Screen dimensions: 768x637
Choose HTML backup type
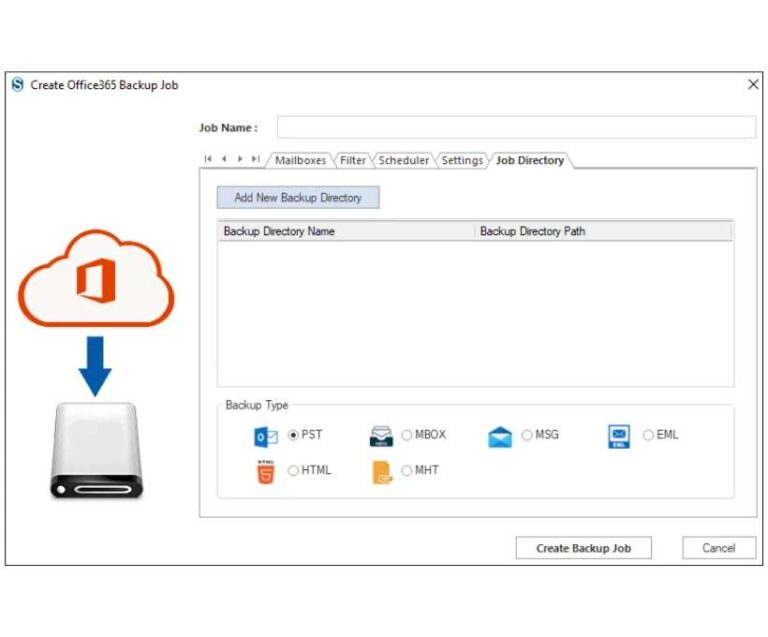coord(293,471)
